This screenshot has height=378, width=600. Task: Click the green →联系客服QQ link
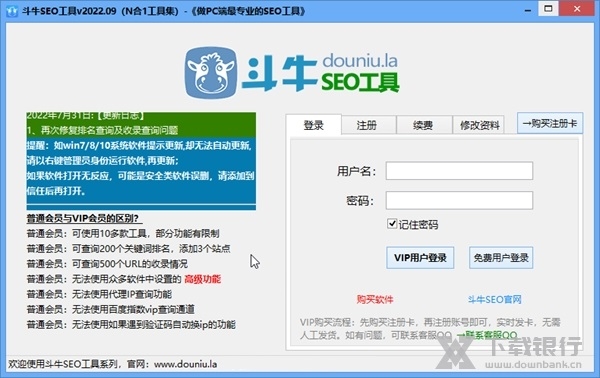[x=487, y=335]
